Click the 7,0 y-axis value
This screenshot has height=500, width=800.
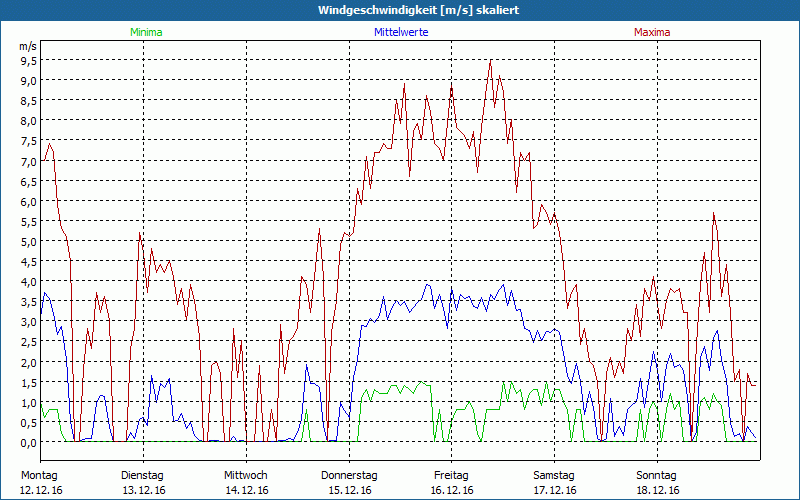tap(29, 161)
